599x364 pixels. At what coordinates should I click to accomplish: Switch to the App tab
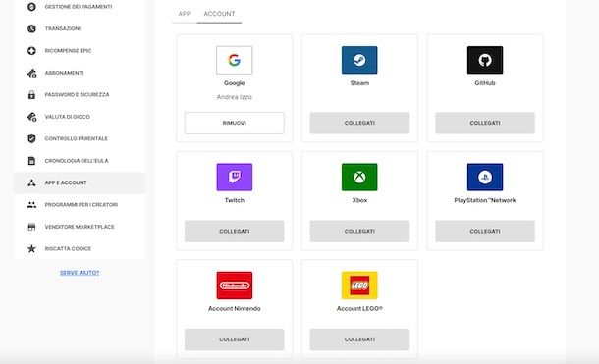point(185,14)
